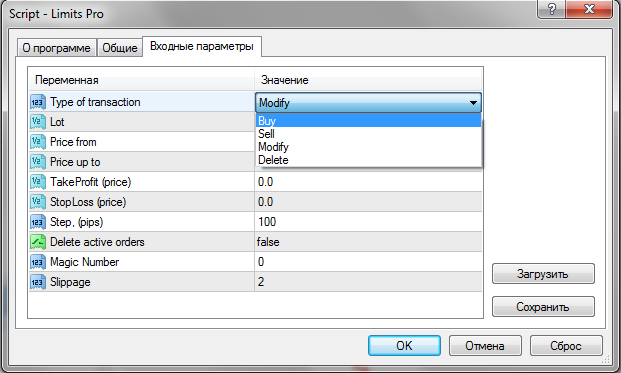Screen dimensions: 621x373
Task: Select the Type of transaction row label
Action: coord(95,102)
